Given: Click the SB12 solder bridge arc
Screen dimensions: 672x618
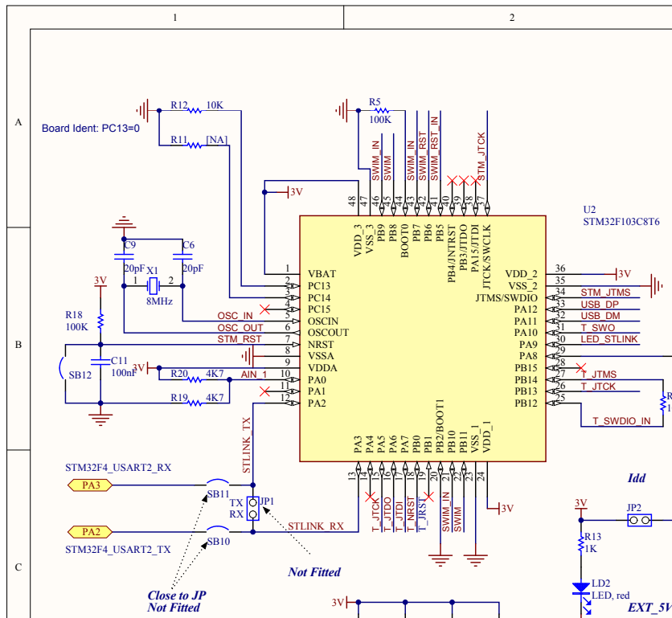Looking at the screenshot, I should tap(62, 368).
